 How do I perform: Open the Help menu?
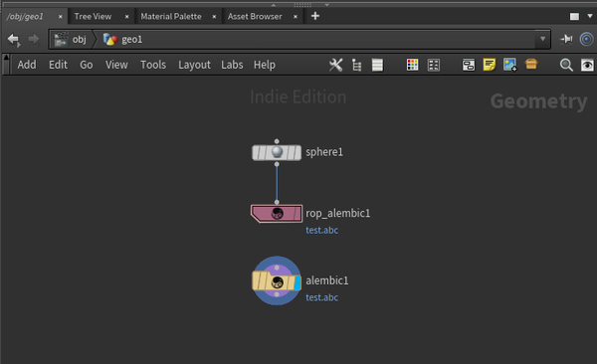coord(265,65)
